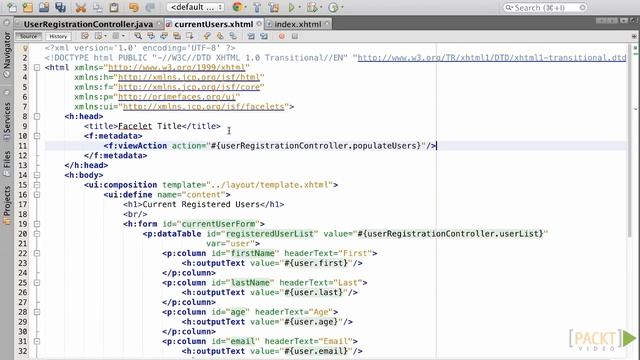Switch editor to History view
The height and width of the screenshot is (360, 640).
pyautogui.click(x=58, y=36)
